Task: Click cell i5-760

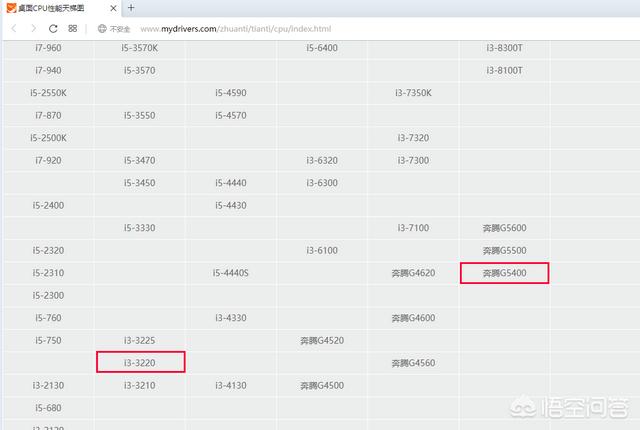Action: pos(48,318)
